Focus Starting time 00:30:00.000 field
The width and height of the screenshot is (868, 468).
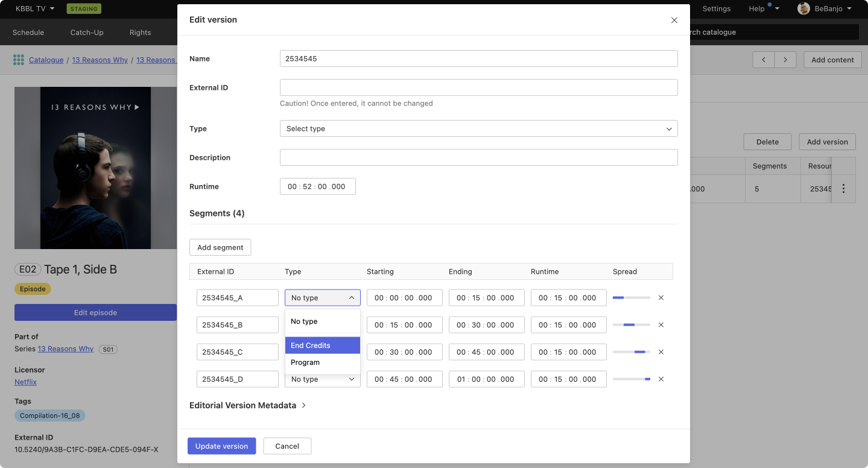405,352
